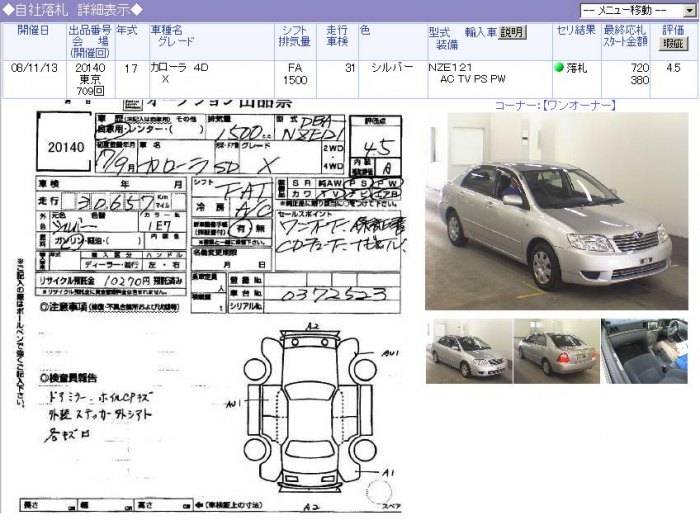
Task: Click the 車種名 column header
Action: [167, 30]
